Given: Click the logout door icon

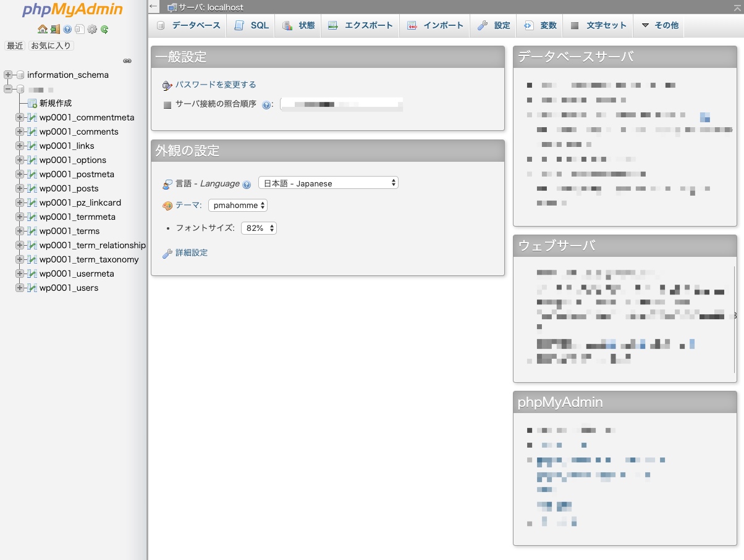Looking at the screenshot, I should coord(55,29).
